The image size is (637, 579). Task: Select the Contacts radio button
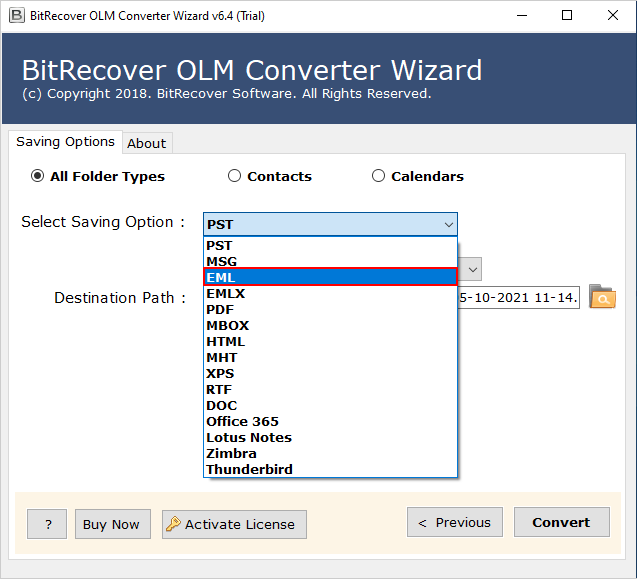(x=234, y=176)
